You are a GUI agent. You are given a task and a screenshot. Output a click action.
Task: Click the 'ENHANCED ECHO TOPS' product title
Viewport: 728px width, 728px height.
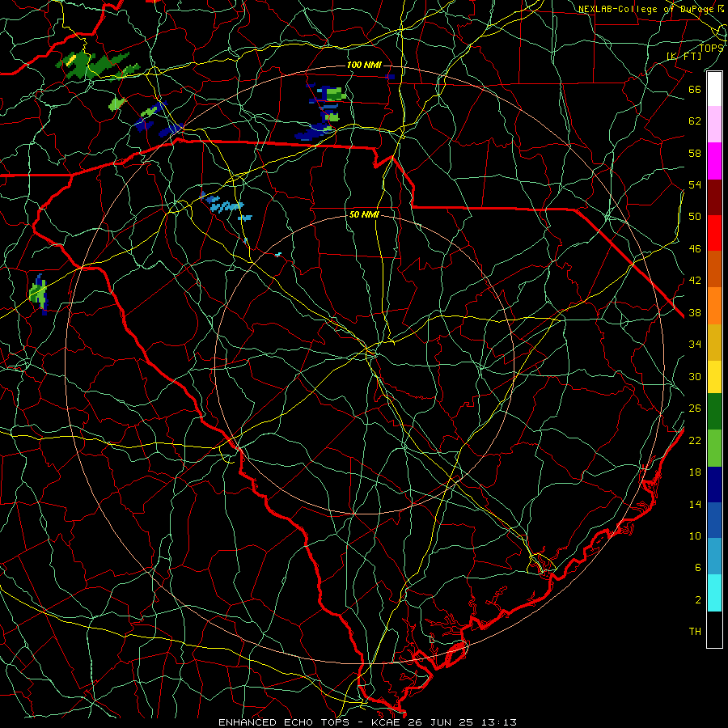click(x=283, y=722)
